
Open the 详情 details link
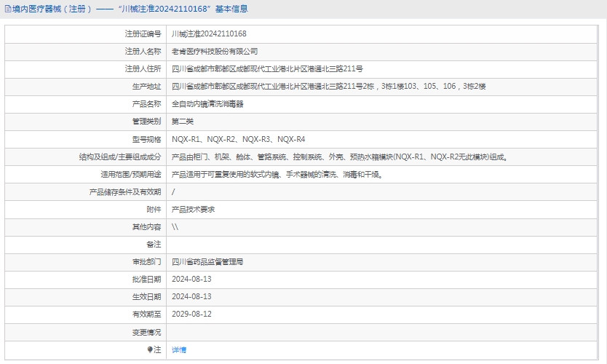(178, 350)
